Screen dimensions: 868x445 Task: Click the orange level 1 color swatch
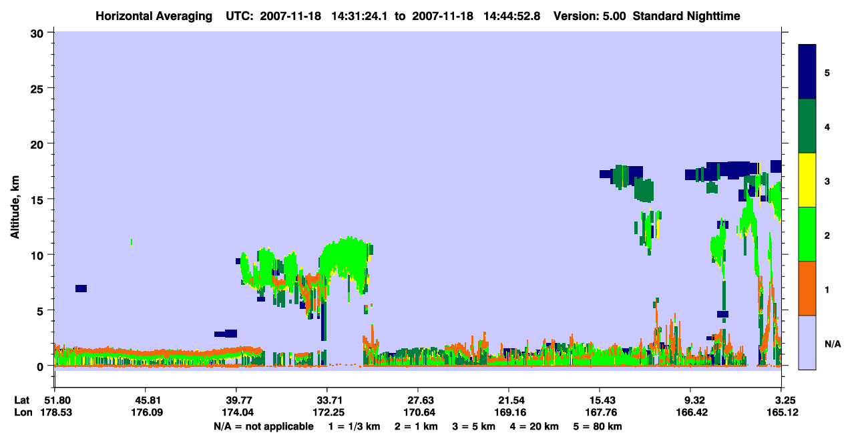coord(807,288)
